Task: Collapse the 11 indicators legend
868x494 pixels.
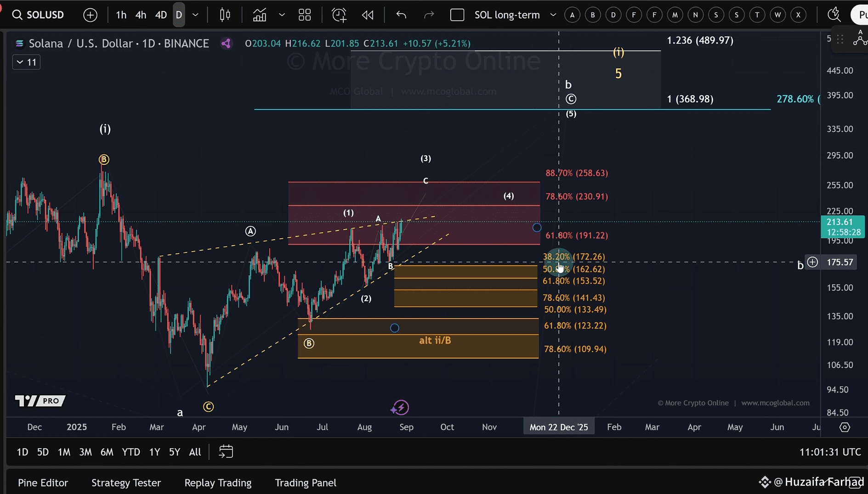Action: [26, 62]
